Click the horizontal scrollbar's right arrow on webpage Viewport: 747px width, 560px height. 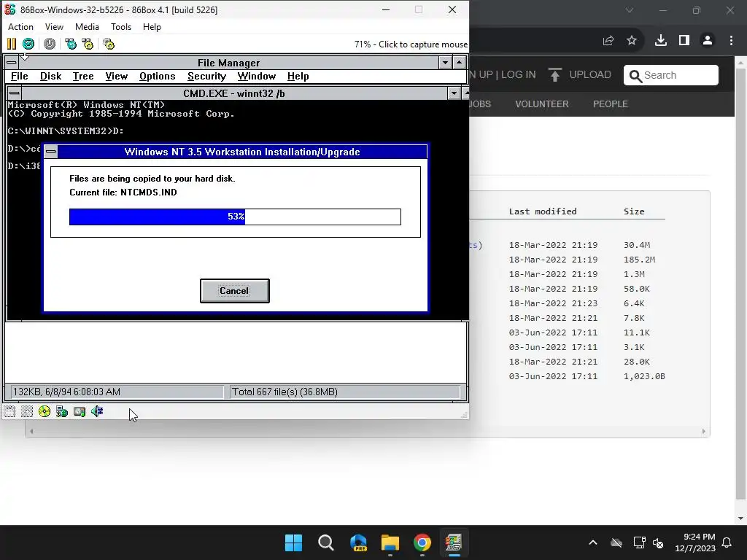[x=704, y=432]
